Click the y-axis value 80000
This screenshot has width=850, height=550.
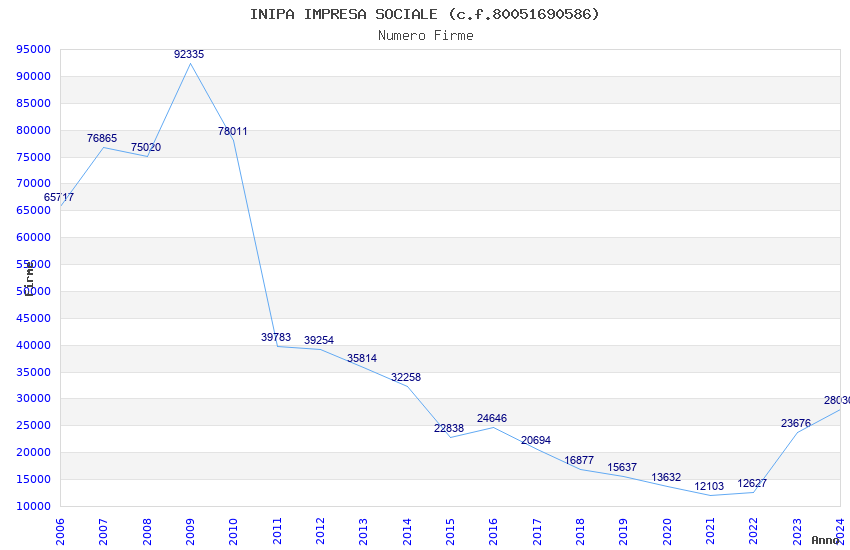pos(34,130)
